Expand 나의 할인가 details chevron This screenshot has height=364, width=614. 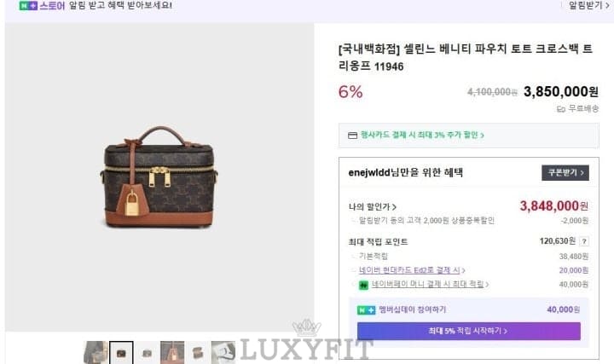[394, 206]
